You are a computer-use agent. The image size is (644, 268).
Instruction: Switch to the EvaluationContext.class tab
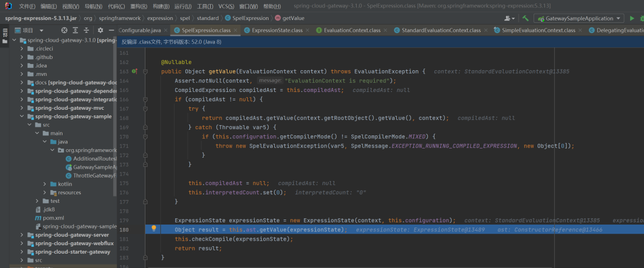352,30
